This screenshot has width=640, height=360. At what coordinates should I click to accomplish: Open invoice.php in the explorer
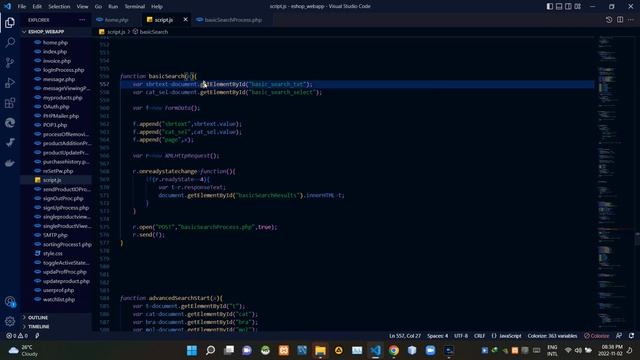tap(56, 61)
